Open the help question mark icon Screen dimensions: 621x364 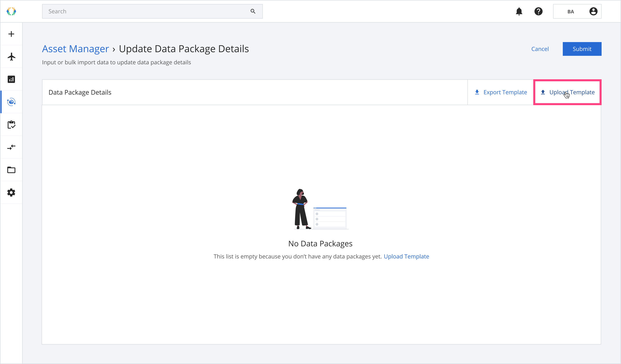[539, 11]
